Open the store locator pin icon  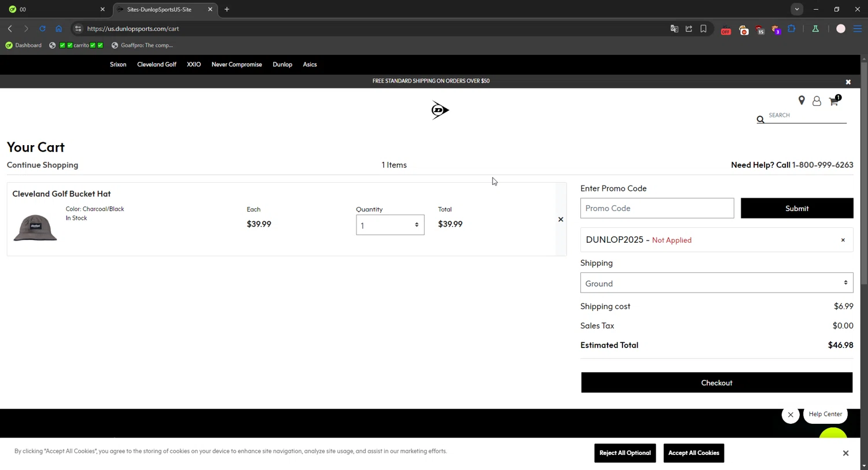801,101
